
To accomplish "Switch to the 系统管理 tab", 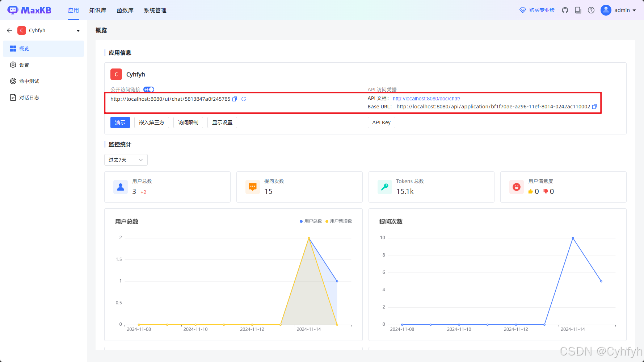I will pos(155,10).
